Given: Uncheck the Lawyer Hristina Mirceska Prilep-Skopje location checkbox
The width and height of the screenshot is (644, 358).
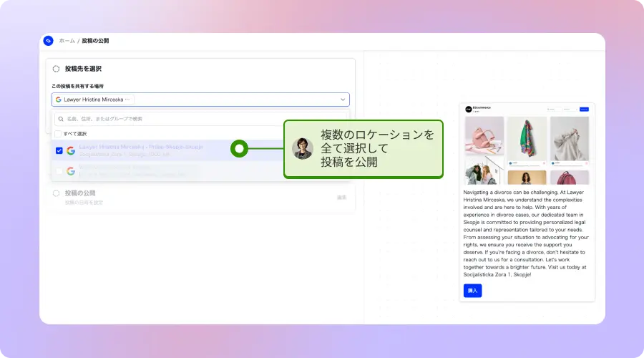Looking at the screenshot, I should coord(59,150).
